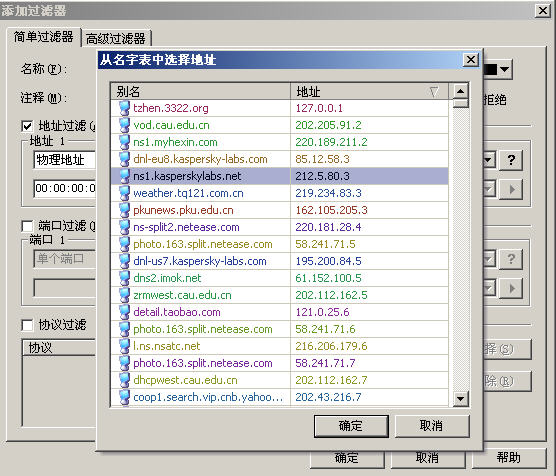This screenshot has width=556, height=476.
Task: Select the alias weather.tq121.com.cn
Action: 188,193
